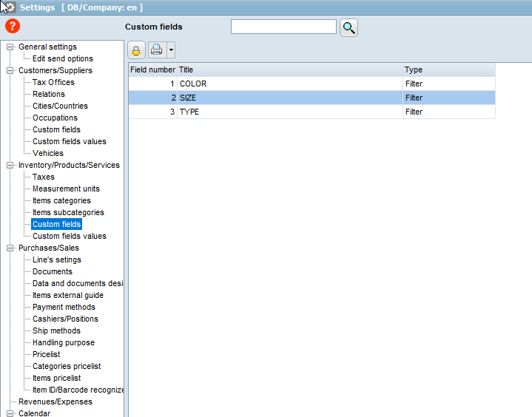Select General settings in tree

coord(47,47)
